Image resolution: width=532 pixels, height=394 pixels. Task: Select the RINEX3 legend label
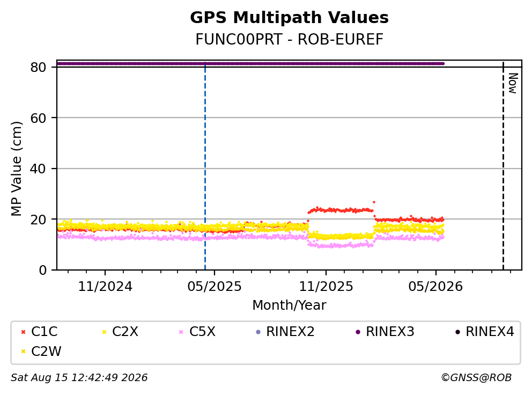pos(390,332)
